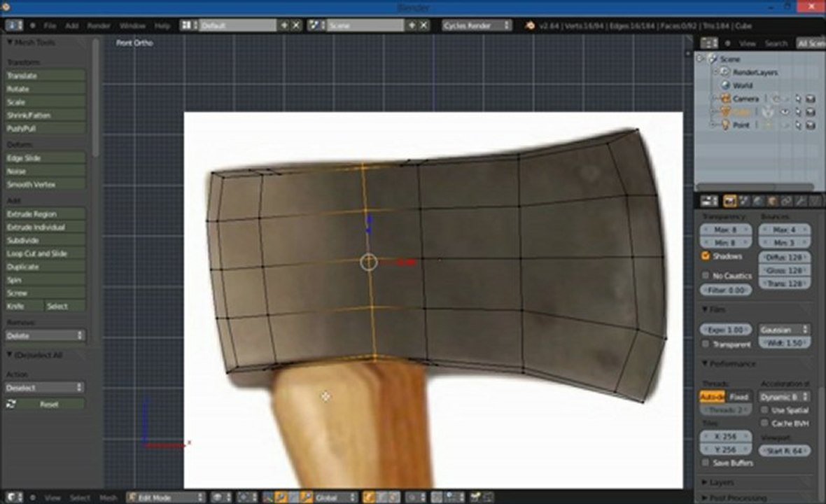Viewport: 826px width, 504px height.
Task: Enable Use Spatial Splits checkbox
Action: click(764, 409)
